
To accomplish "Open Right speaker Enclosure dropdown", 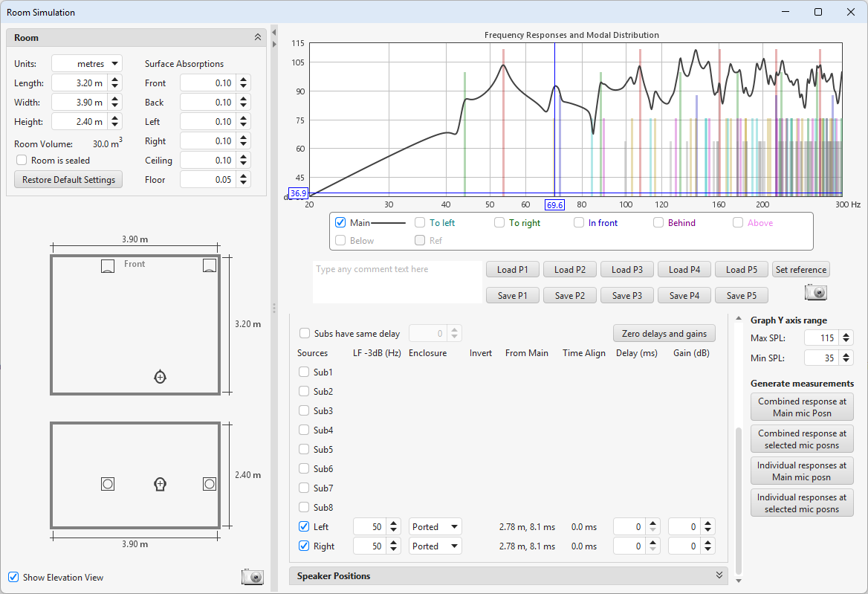I will tap(435, 546).
